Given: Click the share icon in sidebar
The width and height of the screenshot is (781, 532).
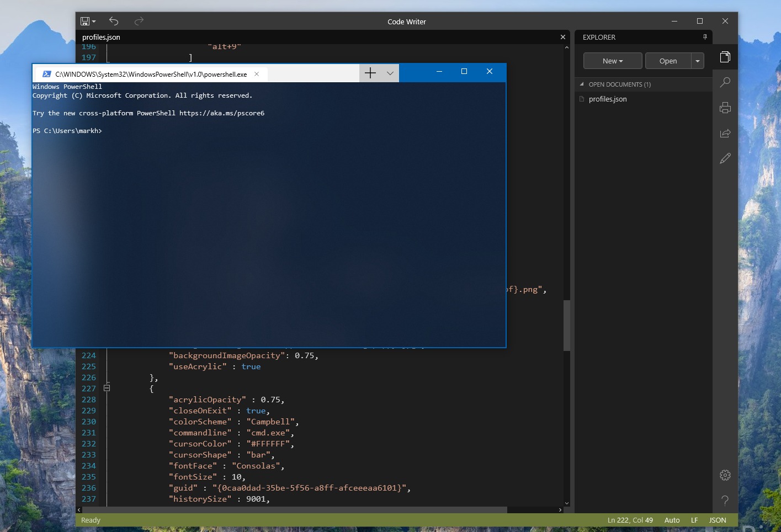Looking at the screenshot, I should [725, 133].
